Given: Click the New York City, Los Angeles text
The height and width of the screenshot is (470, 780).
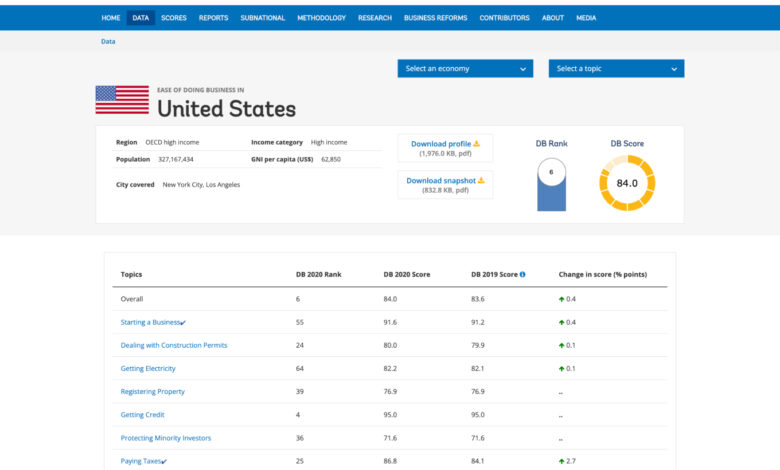Looking at the screenshot, I should pyautogui.click(x=201, y=185).
